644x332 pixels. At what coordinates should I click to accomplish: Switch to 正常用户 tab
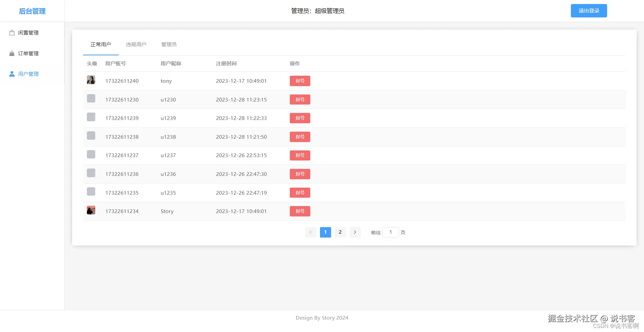coord(101,45)
